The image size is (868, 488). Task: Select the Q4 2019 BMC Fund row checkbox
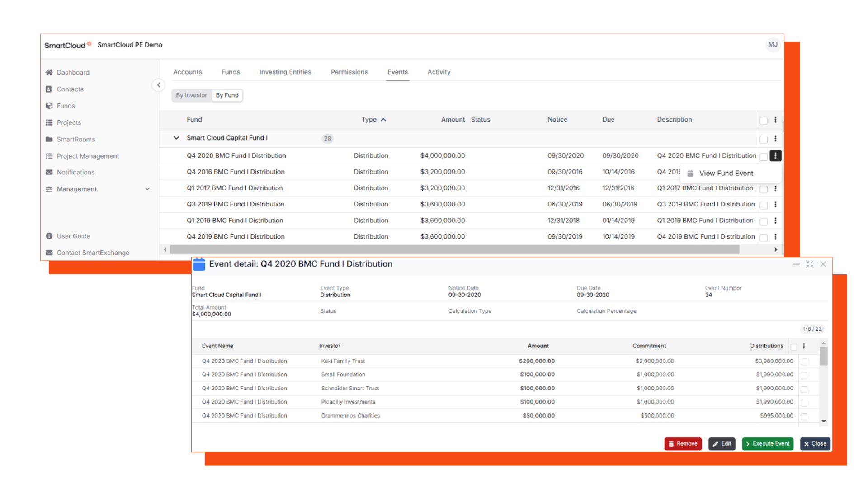[764, 237]
